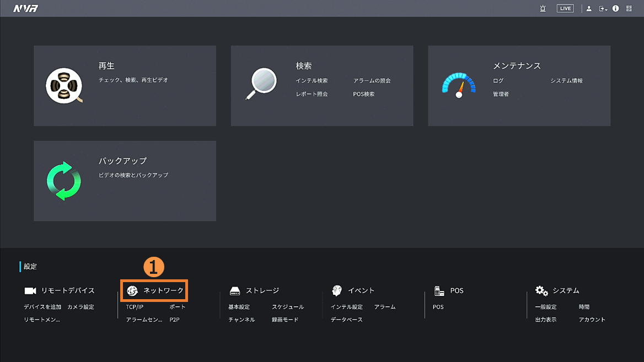Open the ストレージ settings section
Image resolution: width=644 pixels, height=362 pixels.
click(x=262, y=290)
